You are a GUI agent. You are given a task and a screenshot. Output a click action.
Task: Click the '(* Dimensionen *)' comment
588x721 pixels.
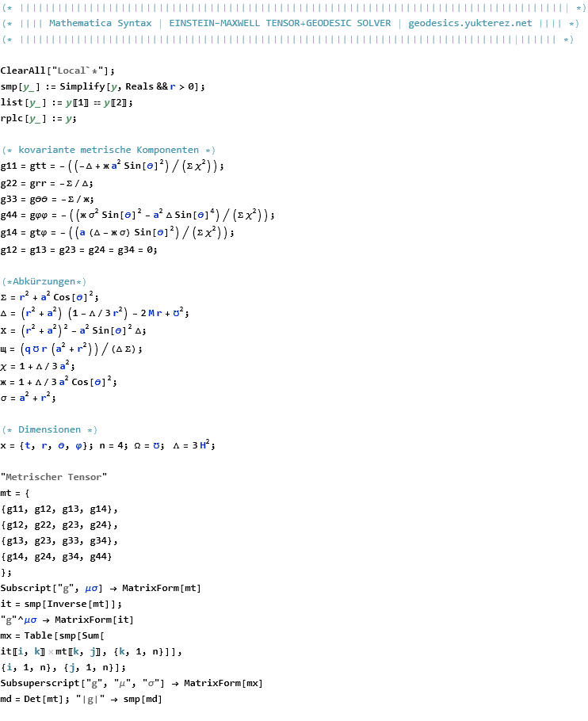coord(50,429)
